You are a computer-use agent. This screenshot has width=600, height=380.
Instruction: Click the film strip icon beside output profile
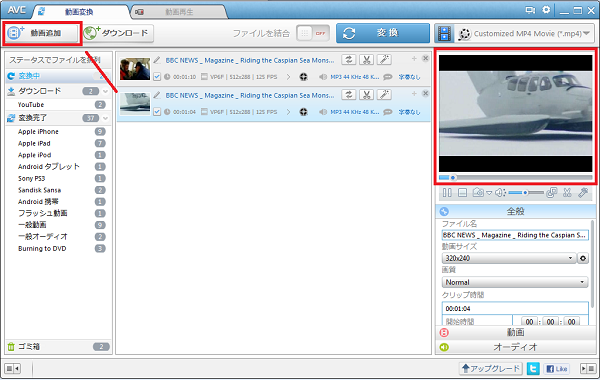click(444, 34)
